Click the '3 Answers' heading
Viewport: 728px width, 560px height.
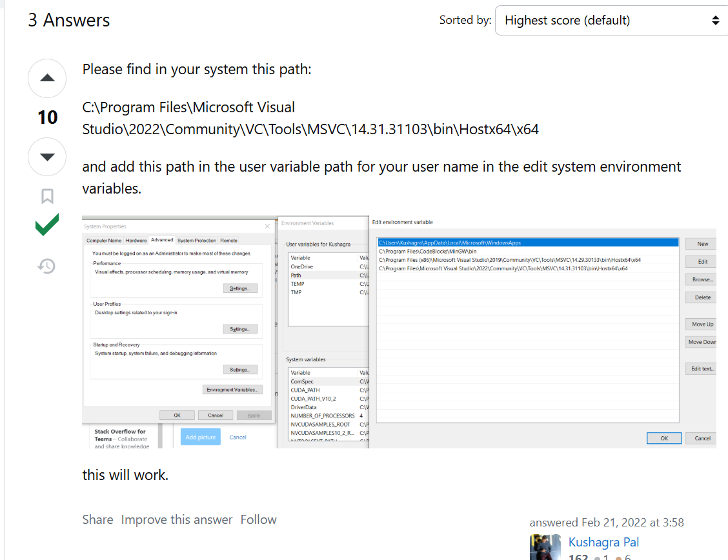tap(68, 21)
